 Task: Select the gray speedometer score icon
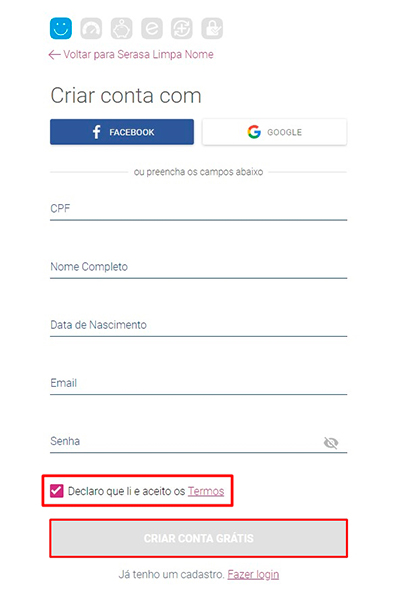(x=91, y=28)
